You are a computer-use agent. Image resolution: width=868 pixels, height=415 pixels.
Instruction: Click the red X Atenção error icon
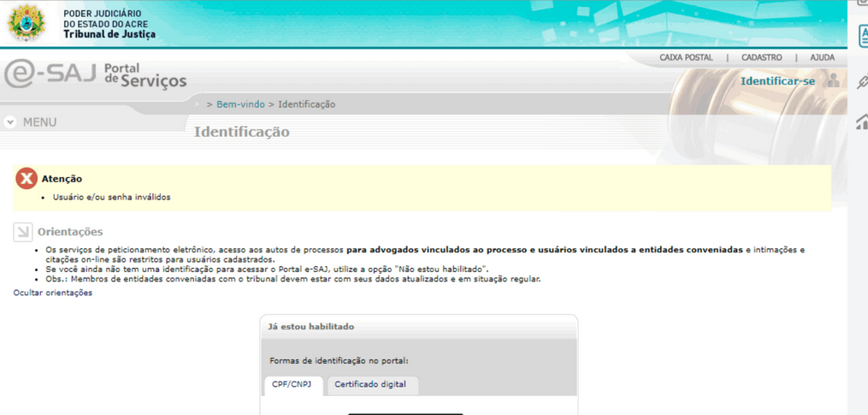pos(27,178)
